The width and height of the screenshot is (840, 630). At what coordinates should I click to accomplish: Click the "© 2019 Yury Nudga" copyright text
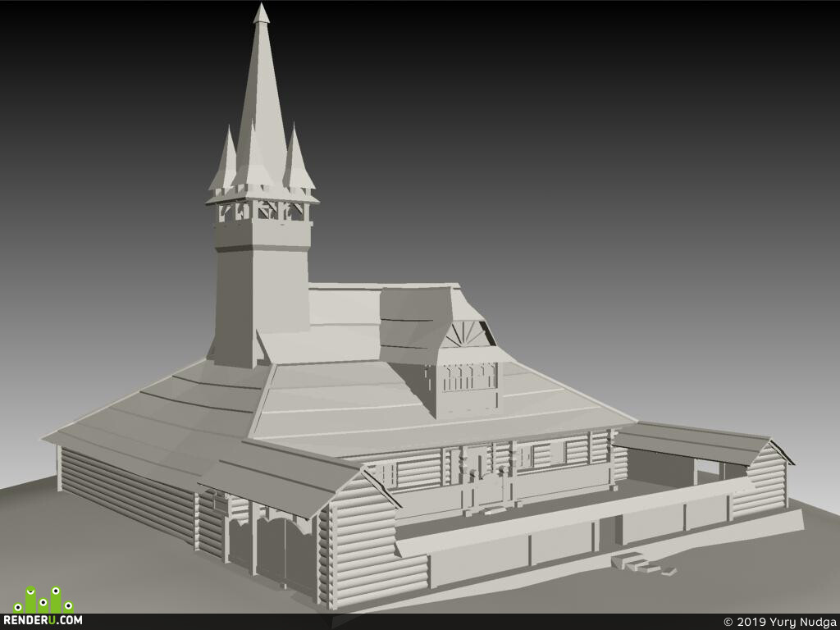(779, 622)
